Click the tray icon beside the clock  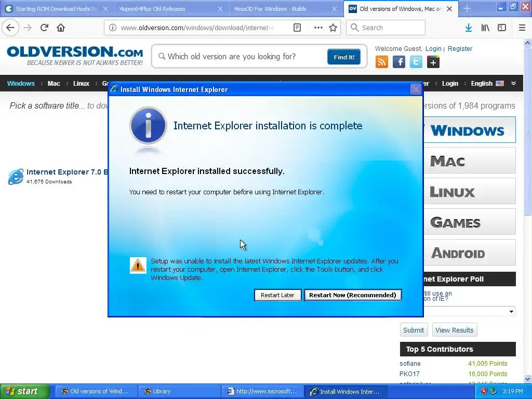(x=494, y=391)
